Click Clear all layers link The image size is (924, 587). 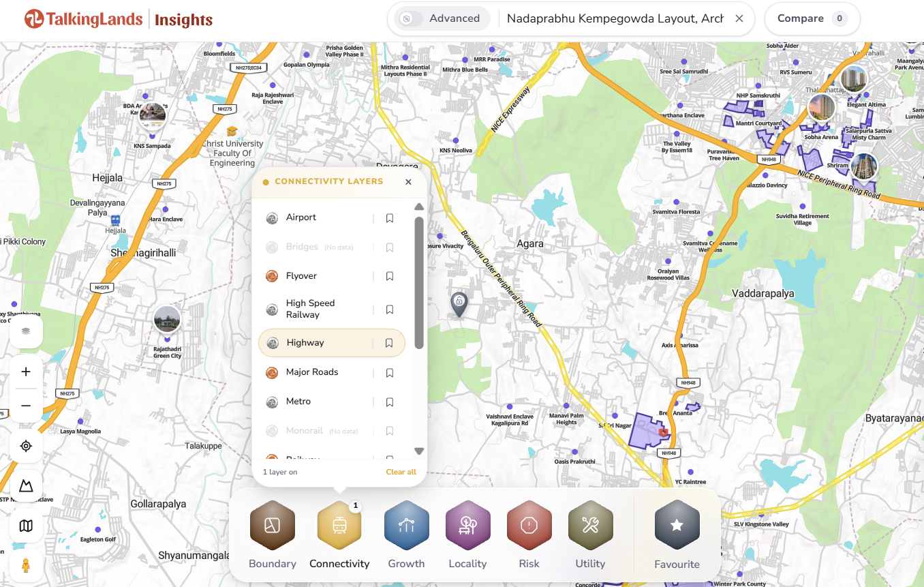[x=401, y=472]
